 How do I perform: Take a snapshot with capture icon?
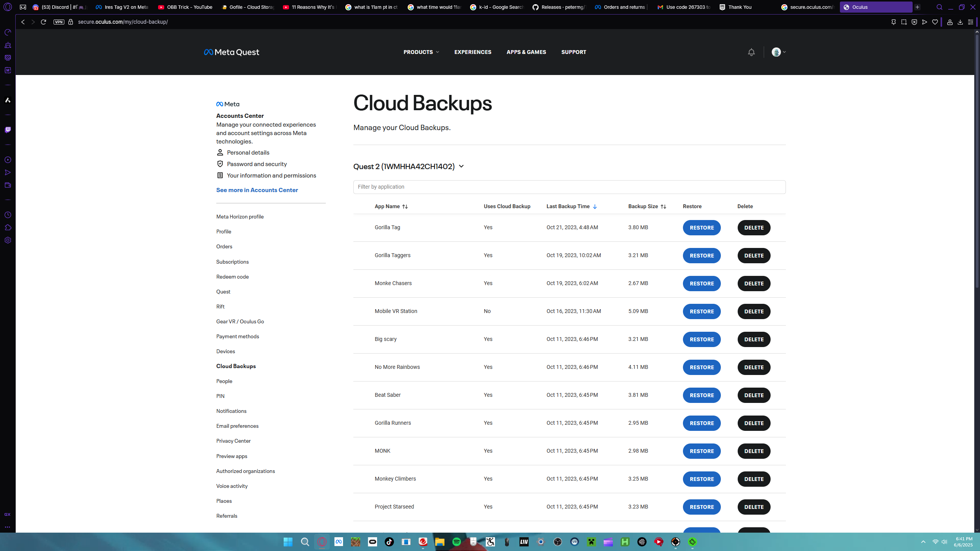(904, 22)
